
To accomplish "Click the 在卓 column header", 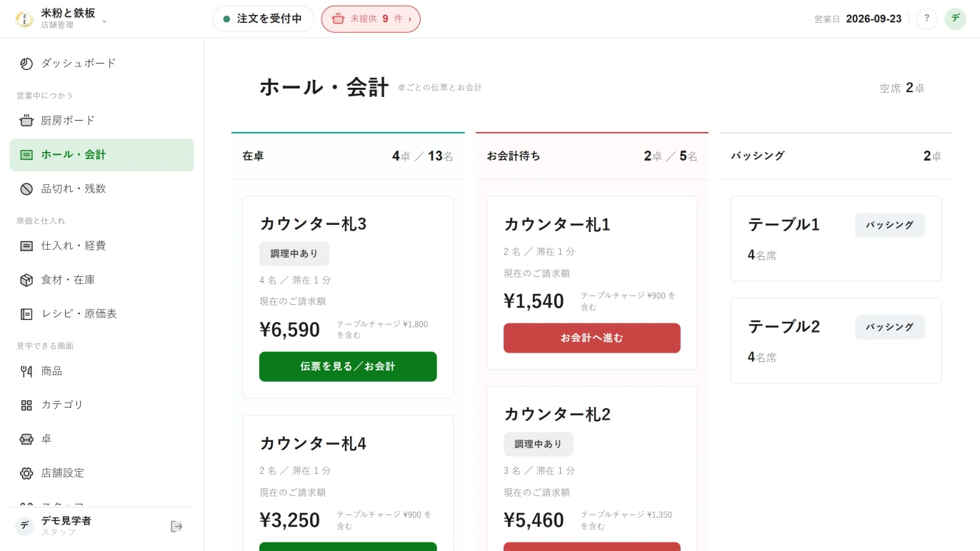I will coord(348,156).
